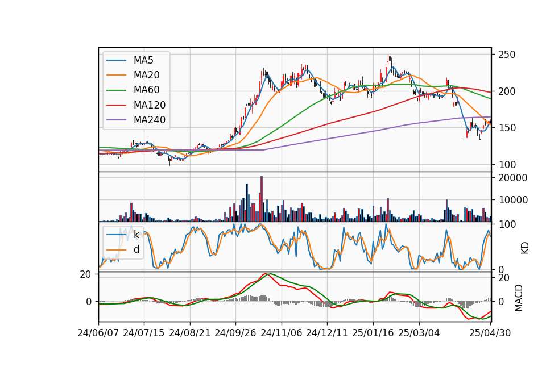Click the MACD axis title
The height and width of the screenshot is (392, 546).
(x=519, y=298)
